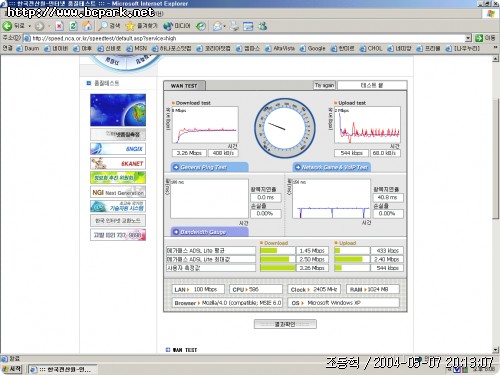Click the gray Forward arrow button
Viewport: 500px width, 375px height.
(39, 26)
